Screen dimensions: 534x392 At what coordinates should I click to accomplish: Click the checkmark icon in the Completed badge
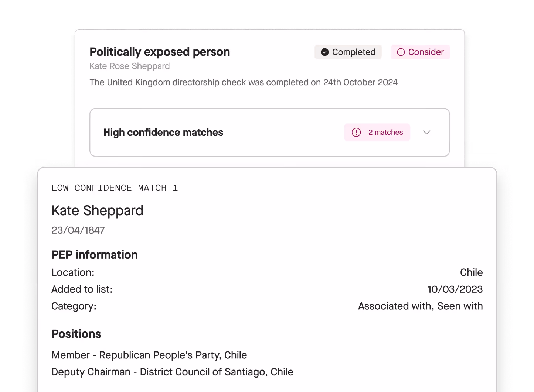click(325, 52)
